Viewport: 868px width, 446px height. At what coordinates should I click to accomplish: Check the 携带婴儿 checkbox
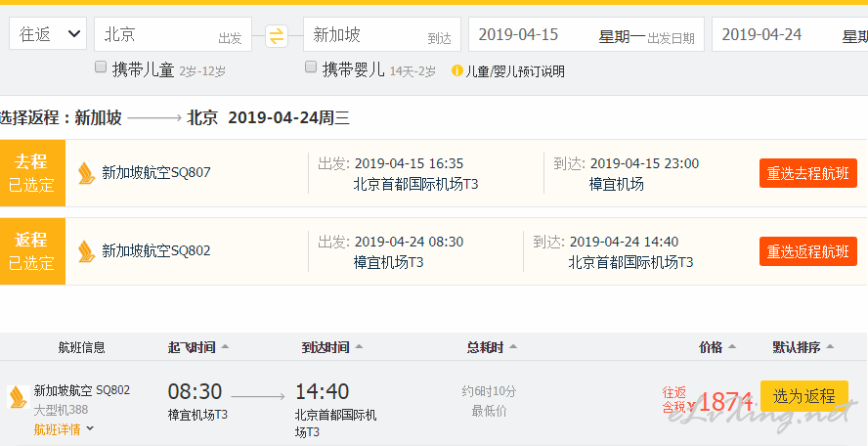click(311, 67)
